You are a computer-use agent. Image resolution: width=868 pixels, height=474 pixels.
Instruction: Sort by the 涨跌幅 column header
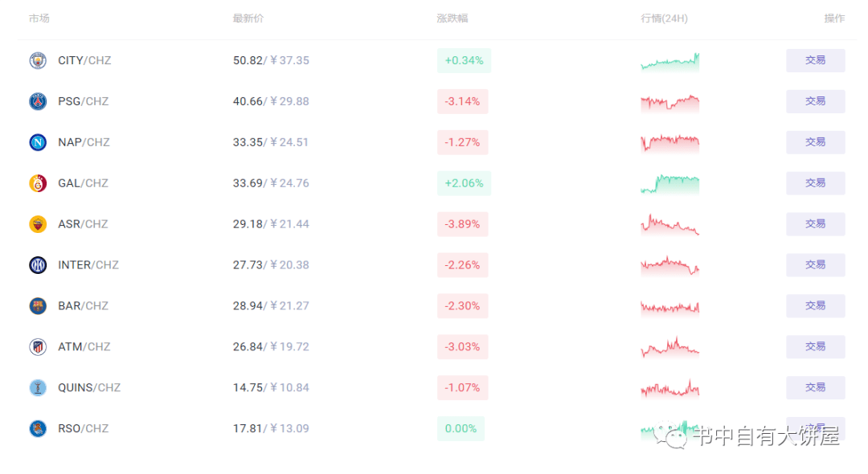click(452, 18)
